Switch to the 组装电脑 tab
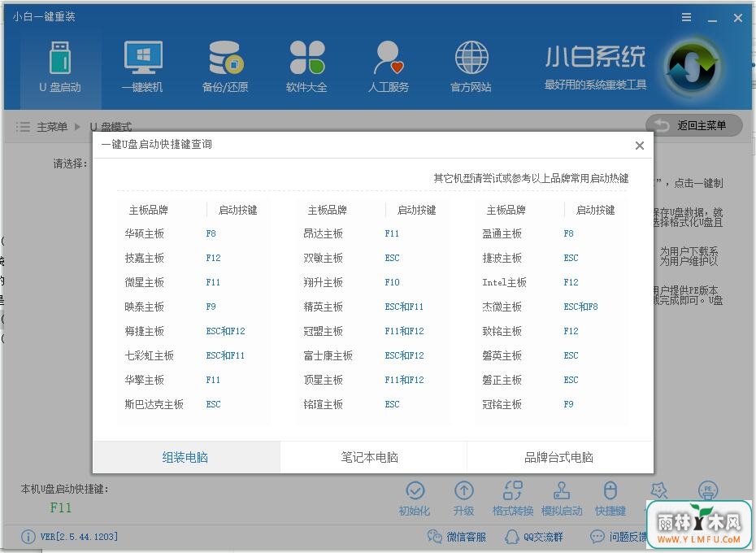Screen dimensions: 756x553 coord(185,457)
